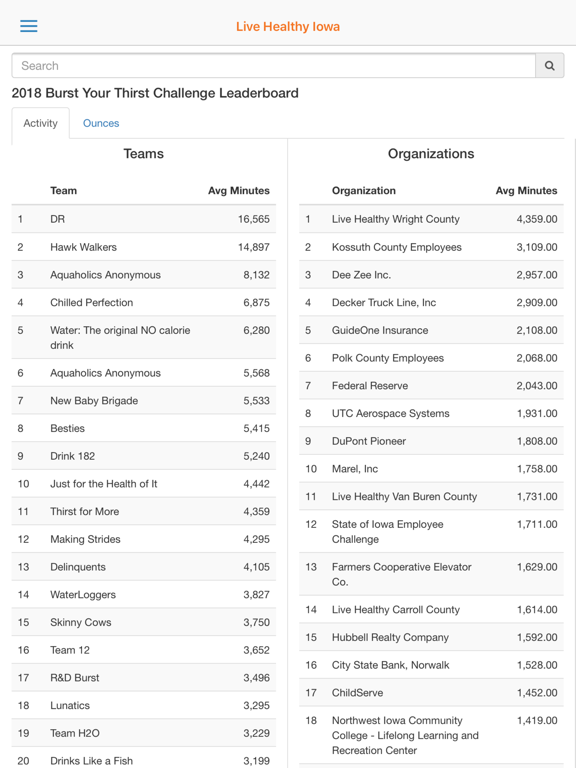576x768 pixels.
Task: Open the Kossuth County Employees row
Action: pos(431,247)
